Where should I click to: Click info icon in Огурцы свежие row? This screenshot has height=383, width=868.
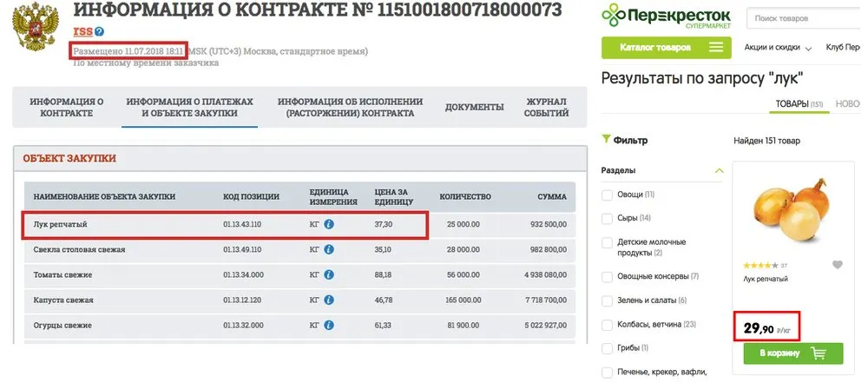[x=329, y=325]
